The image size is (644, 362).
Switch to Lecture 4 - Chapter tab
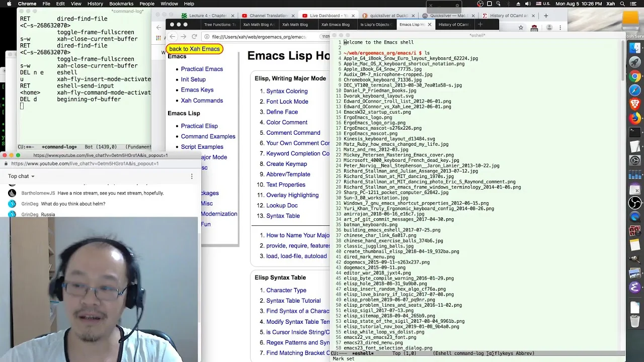(x=208, y=16)
